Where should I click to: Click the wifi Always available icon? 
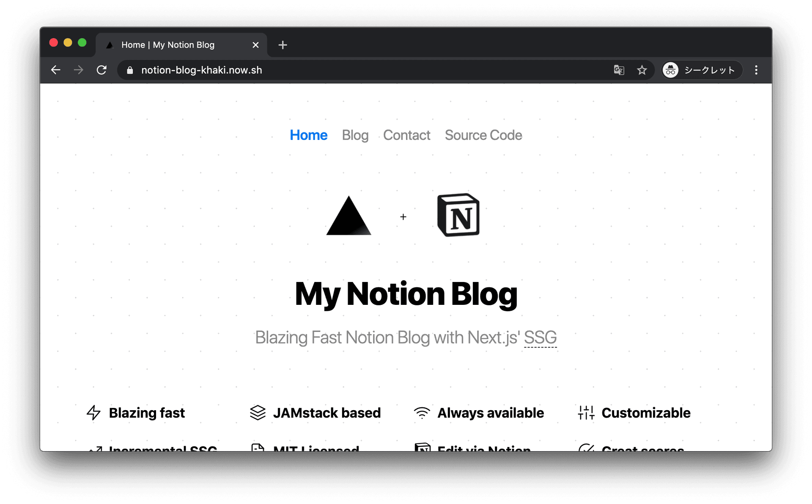pos(422,413)
